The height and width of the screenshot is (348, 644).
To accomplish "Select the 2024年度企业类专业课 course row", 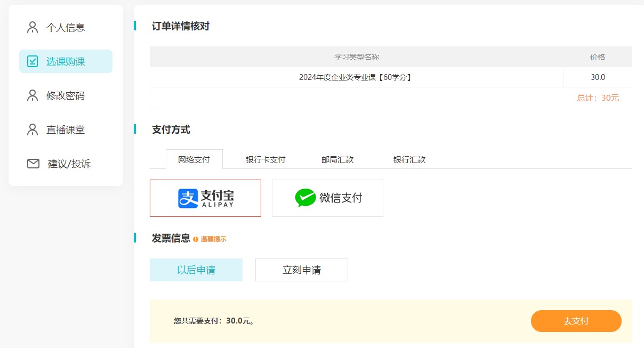I will (356, 77).
